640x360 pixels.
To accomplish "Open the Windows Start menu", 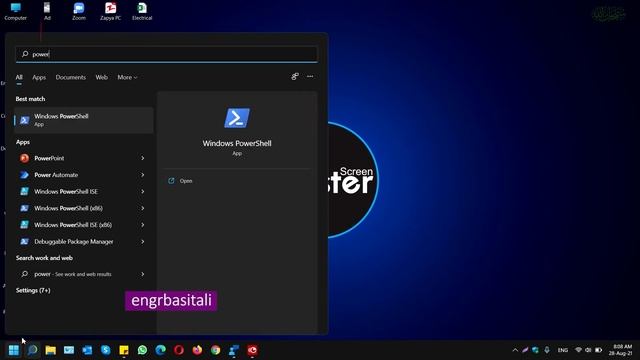I will coord(13,350).
